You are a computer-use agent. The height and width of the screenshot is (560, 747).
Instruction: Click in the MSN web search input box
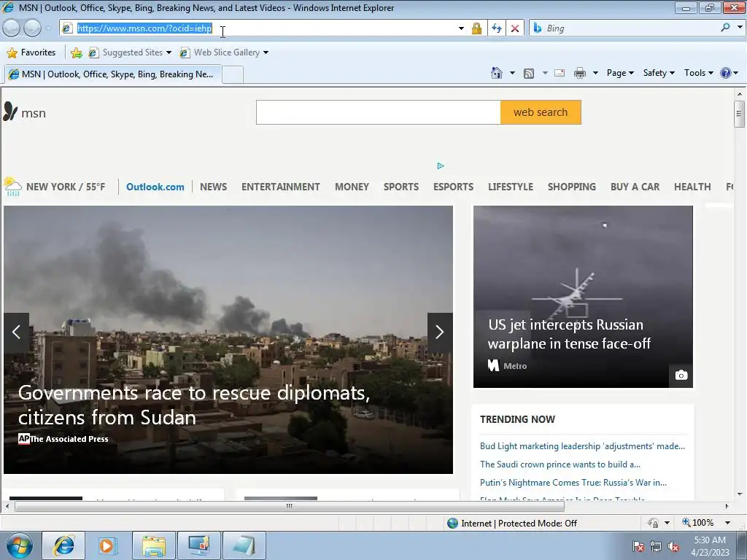click(379, 112)
